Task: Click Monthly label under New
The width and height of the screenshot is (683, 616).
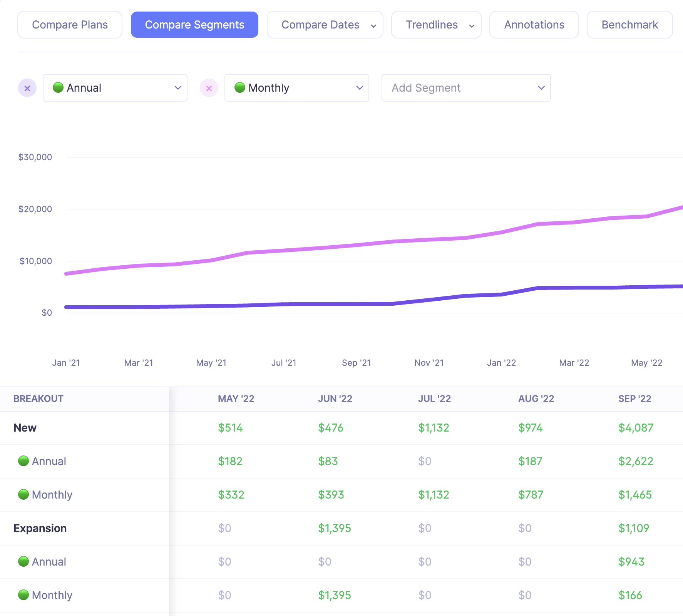Action: tap(52, 495)
